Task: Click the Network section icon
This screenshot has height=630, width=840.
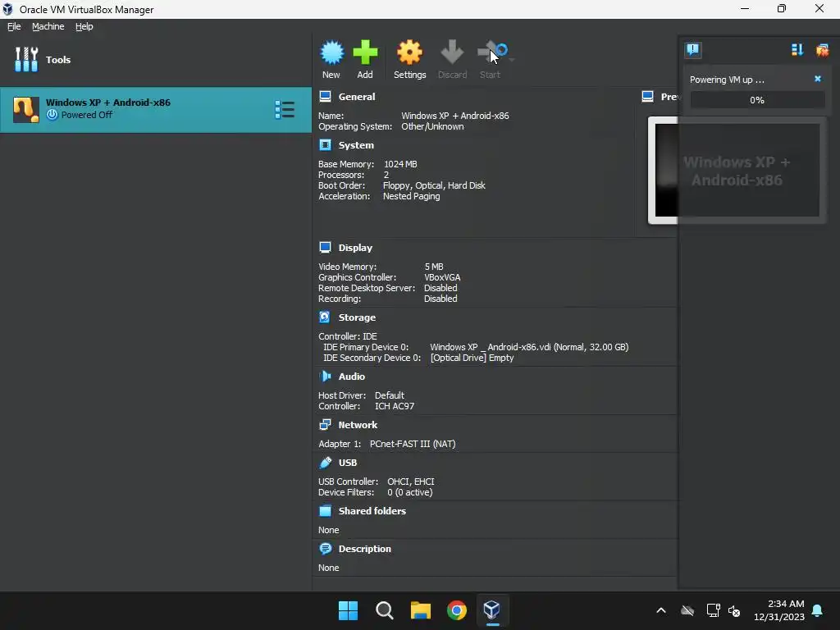Action: click(325, 424)
